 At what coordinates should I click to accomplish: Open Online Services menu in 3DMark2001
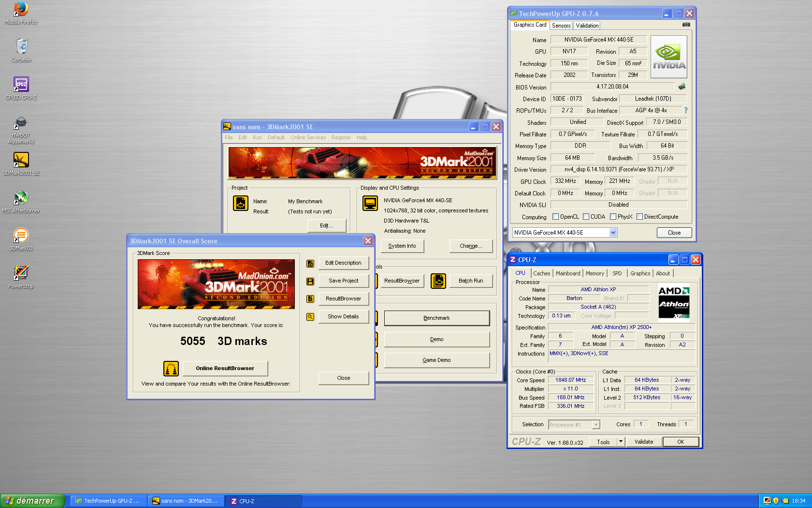tap(308, 137)
